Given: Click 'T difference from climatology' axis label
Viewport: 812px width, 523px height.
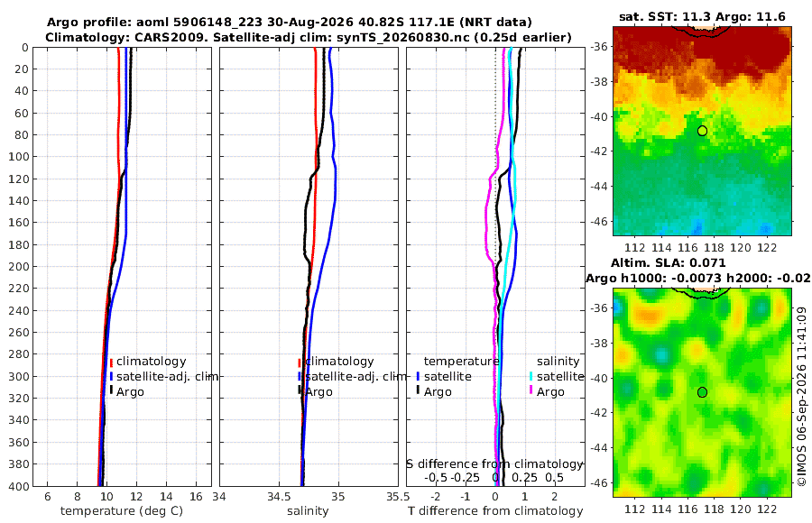Looking at the screenshot, I should point(495,511).
